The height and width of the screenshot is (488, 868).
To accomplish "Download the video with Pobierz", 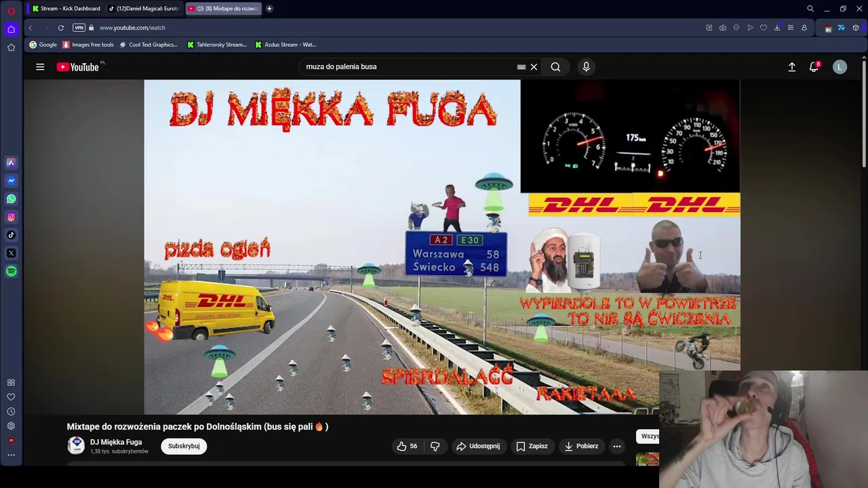I will tap(581, 446).
